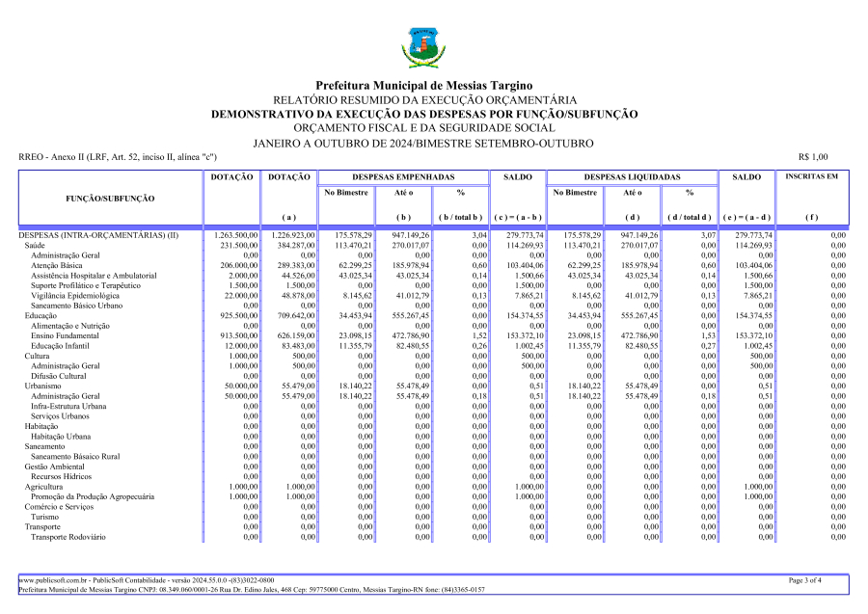Select the Difusão Cultural row label
The image size is (868, 614).
(59, 376)
